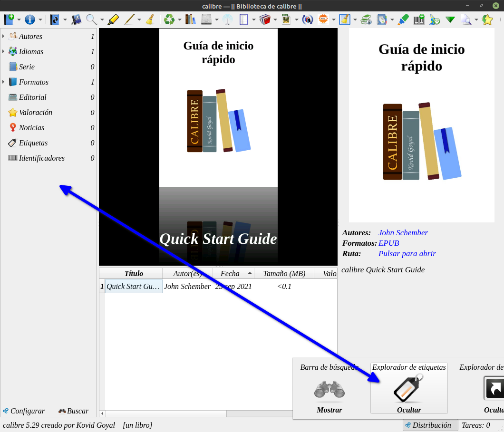Image resolution: width=504 pixels, height=432 pixels.
Task: Click the cover flow book cover
Action: (x=218, y=107)
